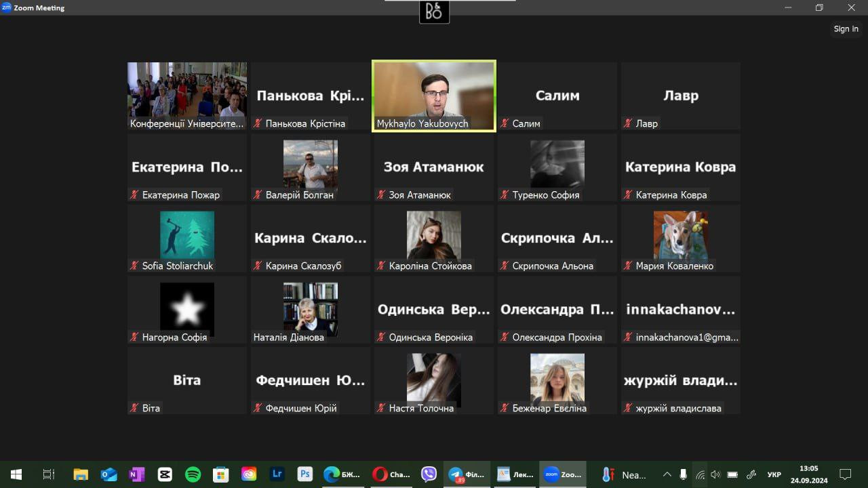Open the Task View button
The width and height of the screenshot is (868, 488).
coord(49,474)
